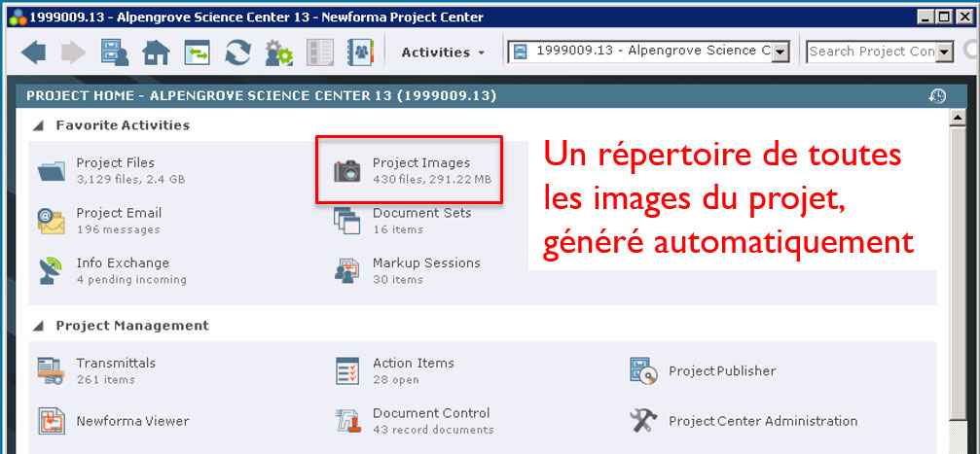
Task: Expand the project selector combo box arrow
Action: pos(780,53)
